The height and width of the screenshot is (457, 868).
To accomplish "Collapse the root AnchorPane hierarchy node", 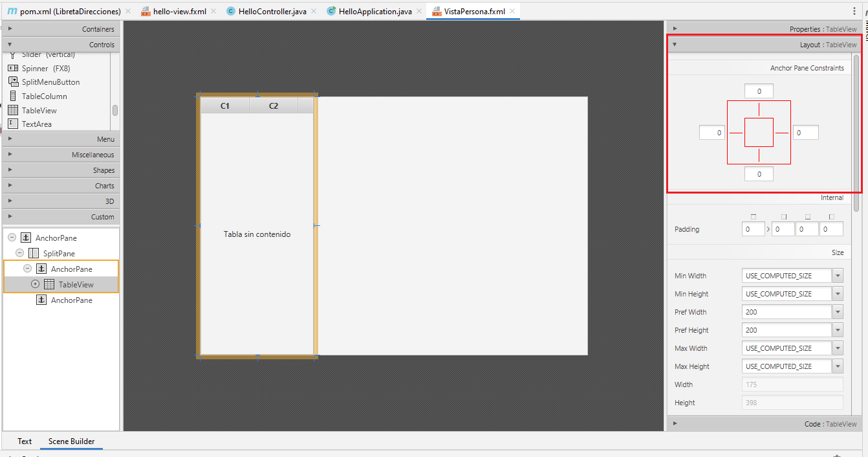I will coord(12,238).
